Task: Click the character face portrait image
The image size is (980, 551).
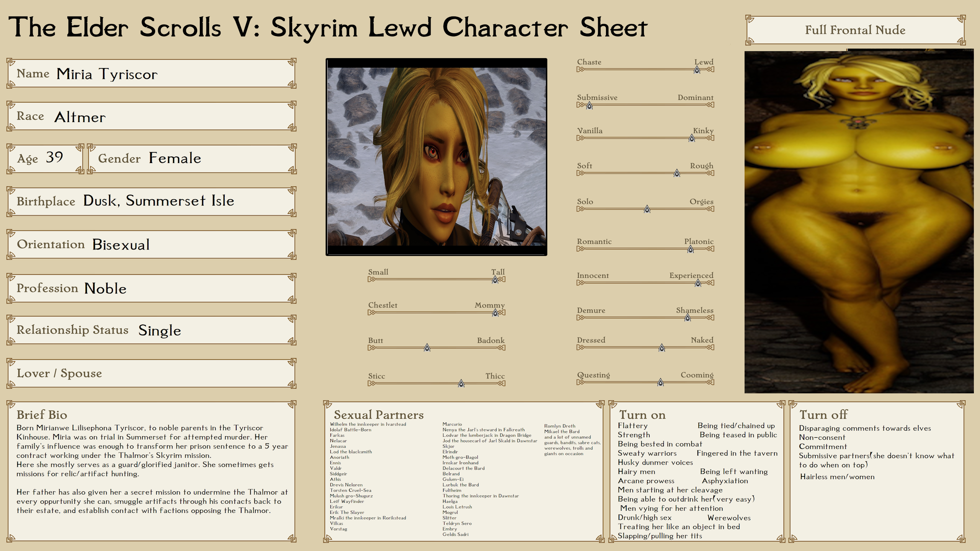Action: click(x=436, y=157)
